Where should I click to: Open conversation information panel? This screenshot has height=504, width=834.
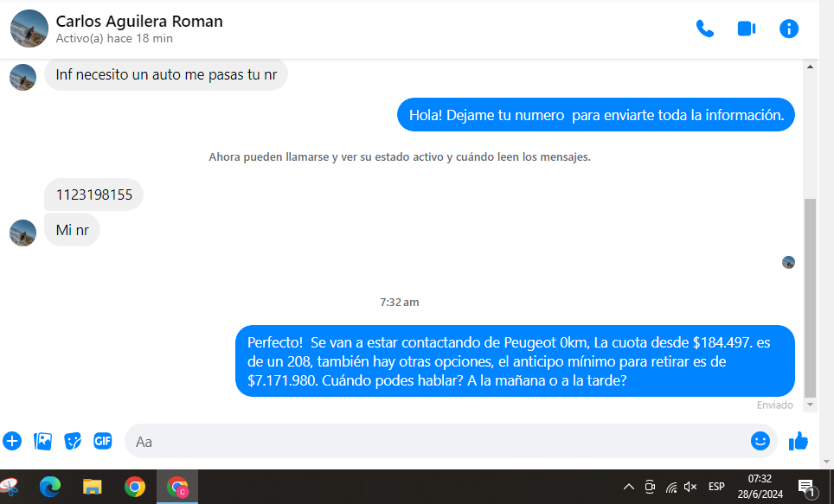789,29
